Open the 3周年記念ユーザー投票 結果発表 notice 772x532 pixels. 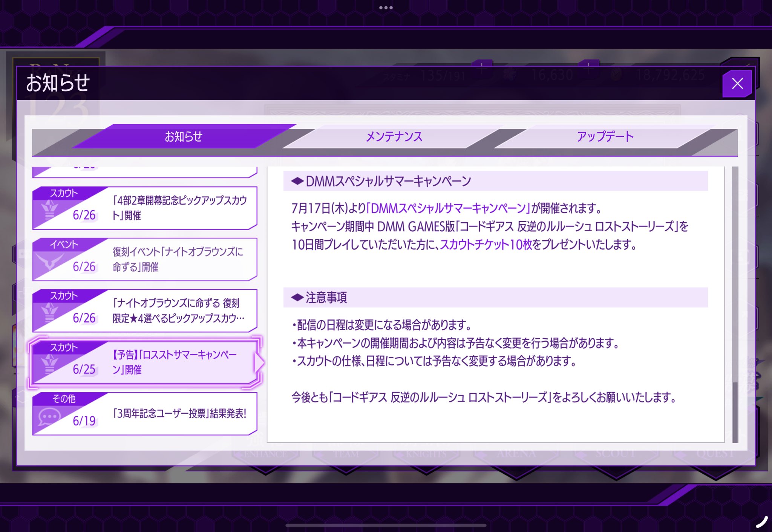coord(145,414)
